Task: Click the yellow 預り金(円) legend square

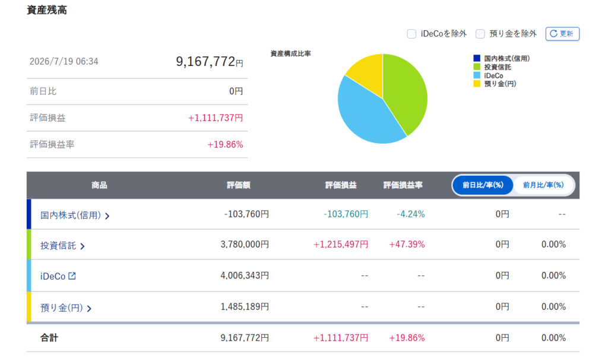Action: tap(477, 84)
